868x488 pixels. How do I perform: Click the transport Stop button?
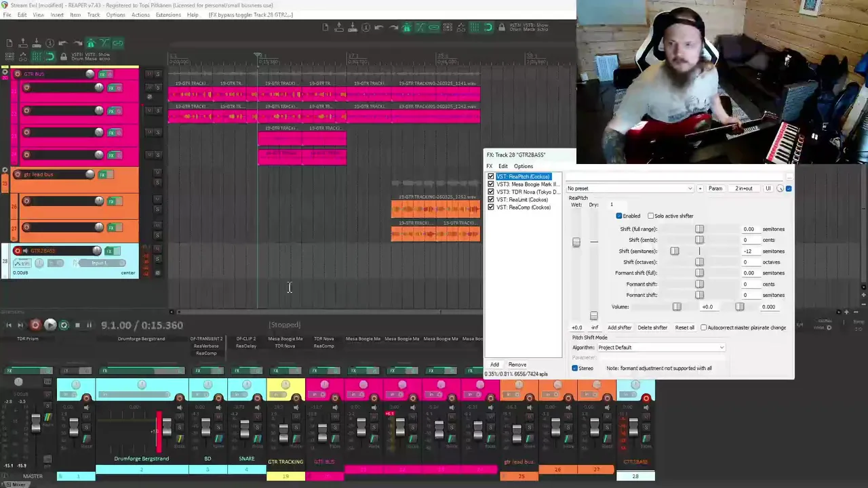click(77, 325)
